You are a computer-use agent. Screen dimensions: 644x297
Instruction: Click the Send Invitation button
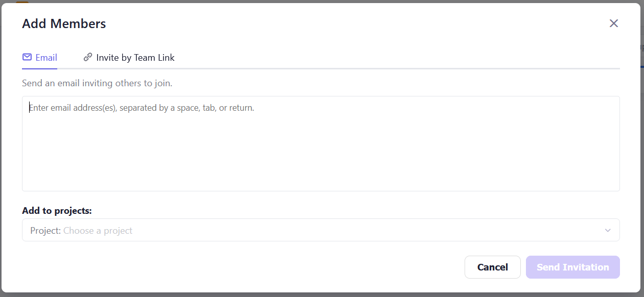pyautogui.click(x=572, y=267)
